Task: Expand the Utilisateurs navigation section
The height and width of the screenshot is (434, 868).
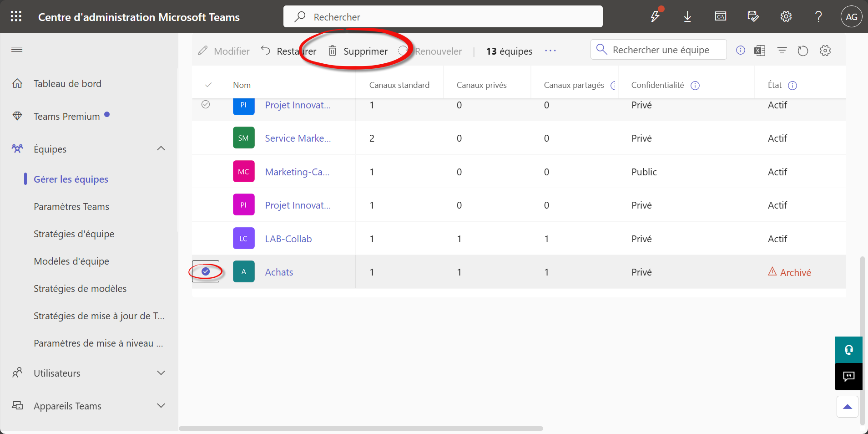Action: click(161, 373)
